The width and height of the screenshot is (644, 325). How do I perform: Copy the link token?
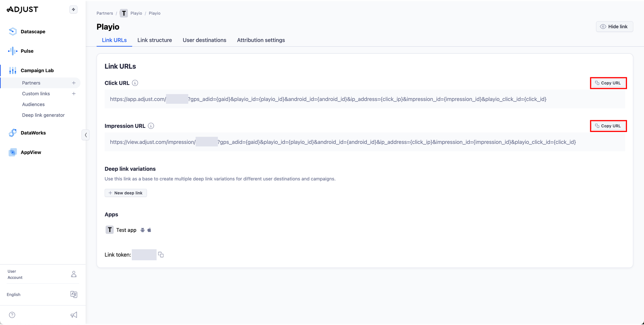tap(161, 255)
